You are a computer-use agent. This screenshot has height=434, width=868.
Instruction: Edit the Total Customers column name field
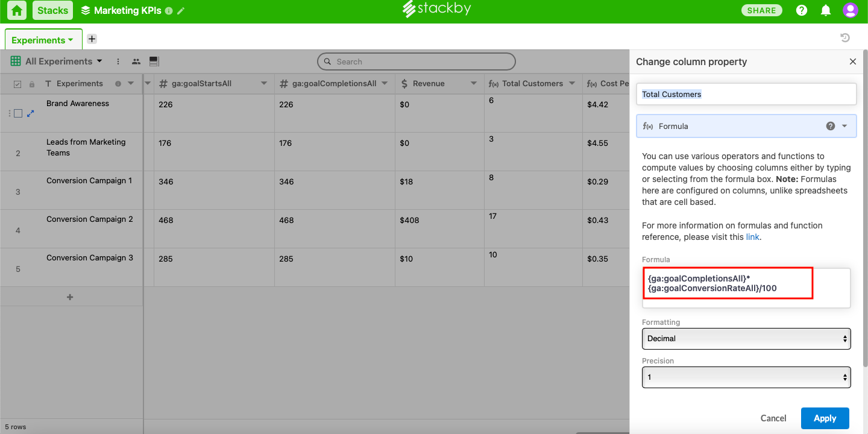(x=746, y=94)
